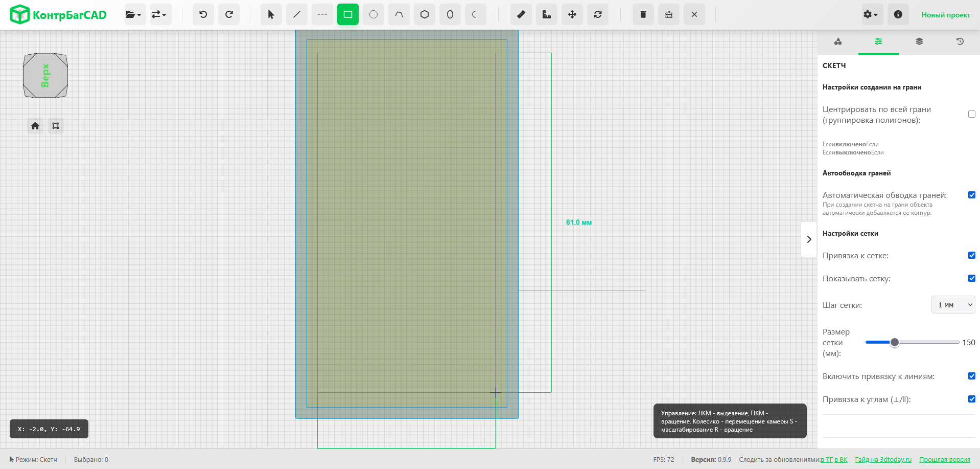
Task: Expand the folder file menu dropdown
Action: [133, 15]
